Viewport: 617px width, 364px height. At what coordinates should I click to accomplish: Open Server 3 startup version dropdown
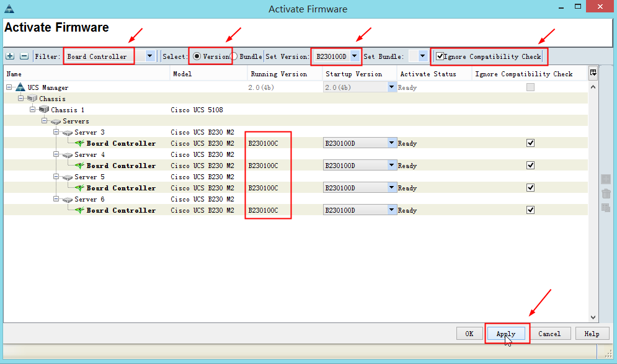click(391, 143)
